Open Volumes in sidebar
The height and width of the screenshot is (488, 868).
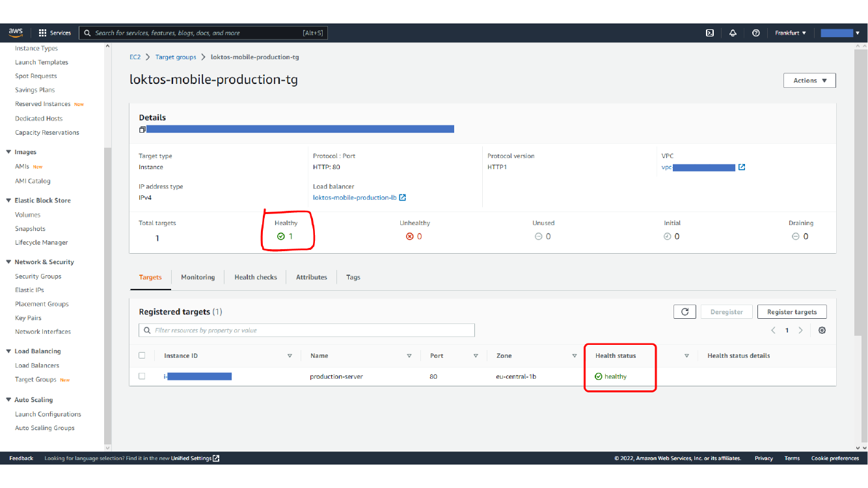click(28, 215)
